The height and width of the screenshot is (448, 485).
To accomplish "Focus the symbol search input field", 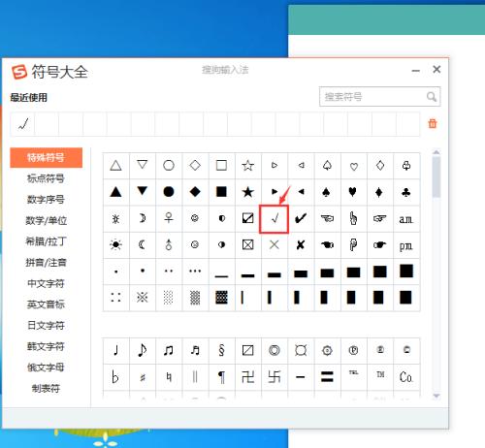I will click(x=379, y=96).
